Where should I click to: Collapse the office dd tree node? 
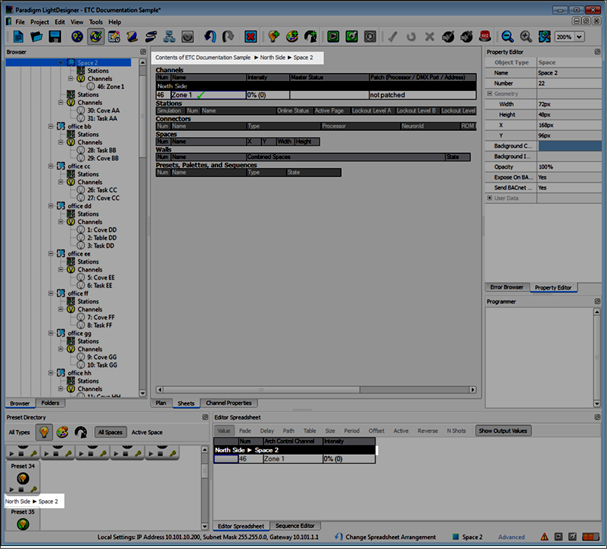pyautogui.click(x=51, y=206)
